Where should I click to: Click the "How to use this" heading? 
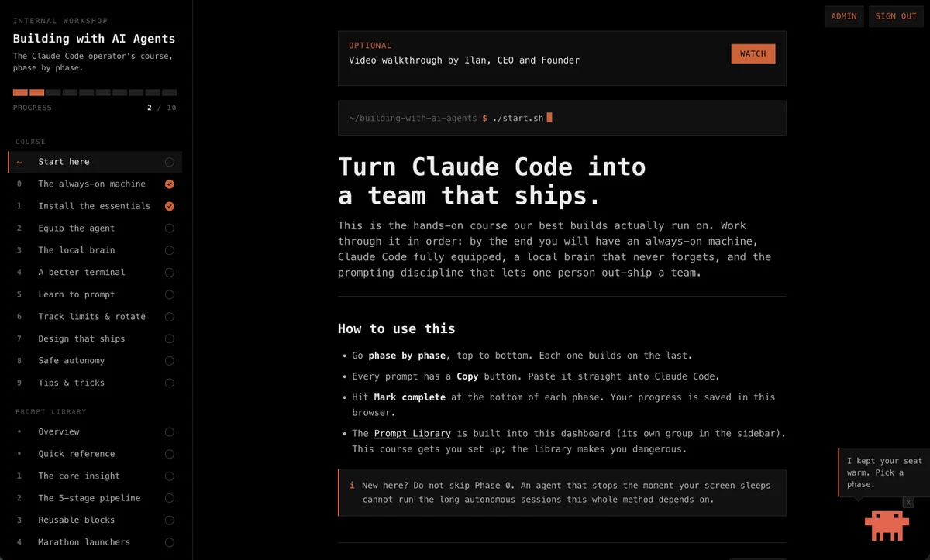coord(397,328)
